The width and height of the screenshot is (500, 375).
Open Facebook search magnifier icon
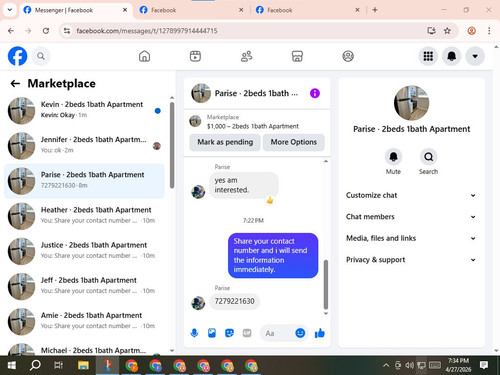tap(41, 56)
